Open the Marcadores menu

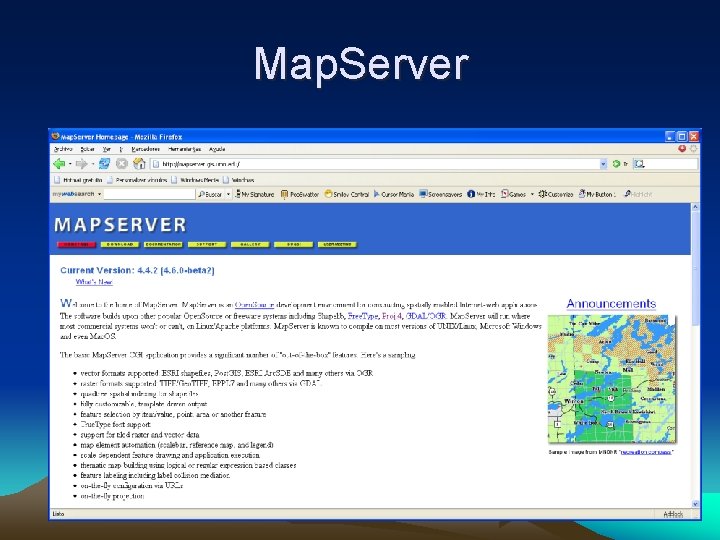(x=145, y=149)
